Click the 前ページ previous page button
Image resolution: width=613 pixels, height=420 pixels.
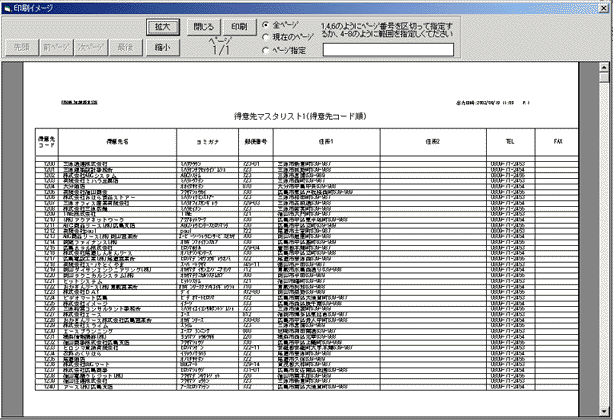57,48
